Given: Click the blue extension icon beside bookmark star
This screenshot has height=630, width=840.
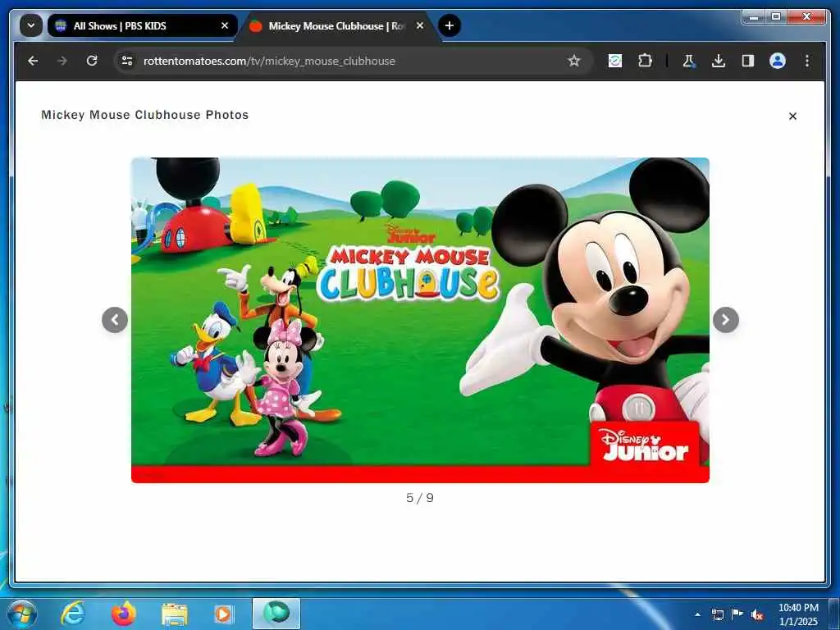Looking at the screenshot, I should click(x=615, y=61).
